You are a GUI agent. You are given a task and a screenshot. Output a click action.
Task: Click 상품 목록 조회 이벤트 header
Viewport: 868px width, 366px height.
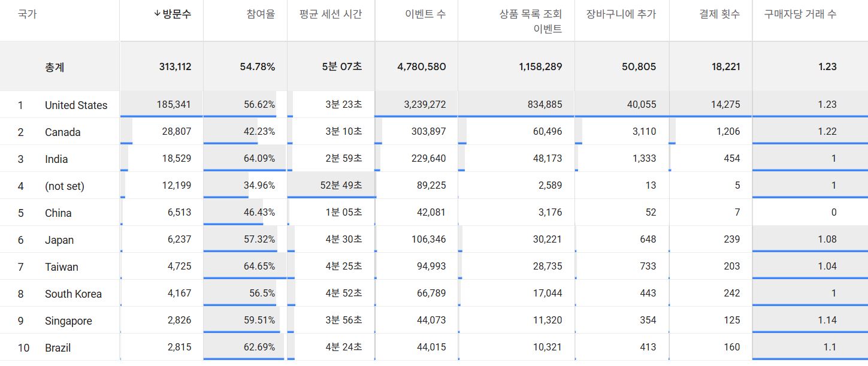point(531,22)
